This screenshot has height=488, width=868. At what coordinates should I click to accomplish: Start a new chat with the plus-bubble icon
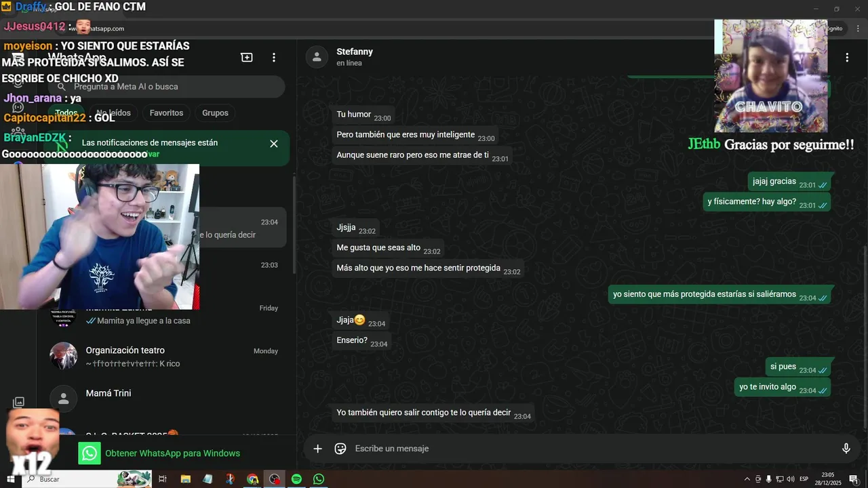(x=247, y=58)
